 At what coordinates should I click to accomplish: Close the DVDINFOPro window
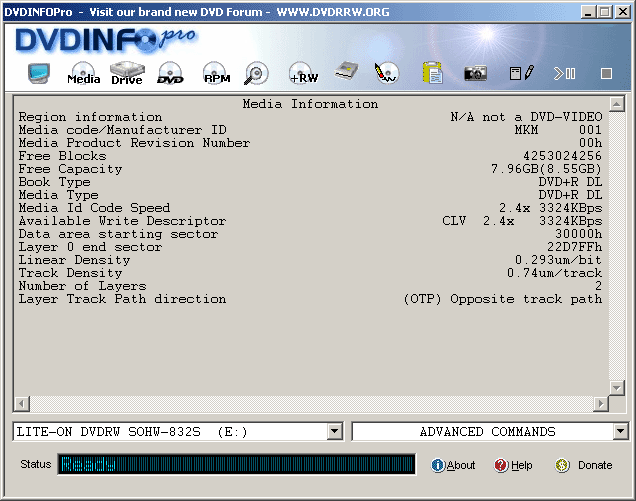tap(622, 12)
